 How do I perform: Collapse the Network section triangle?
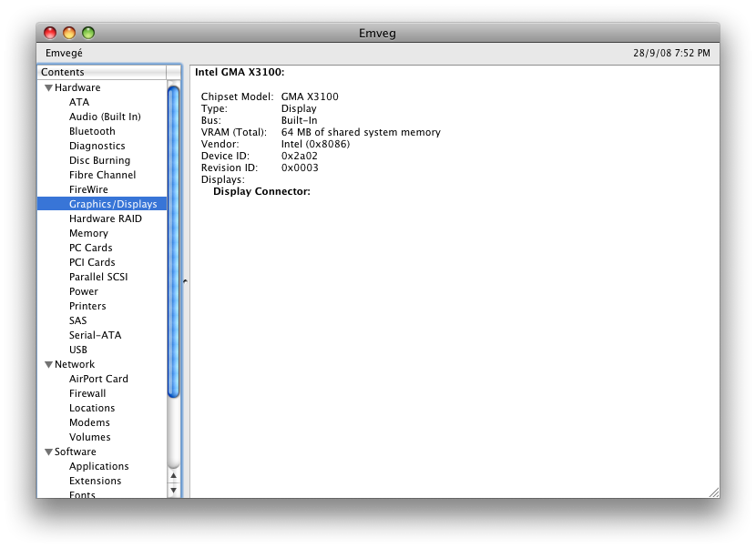pyautogui.click(x=48, y=364)
